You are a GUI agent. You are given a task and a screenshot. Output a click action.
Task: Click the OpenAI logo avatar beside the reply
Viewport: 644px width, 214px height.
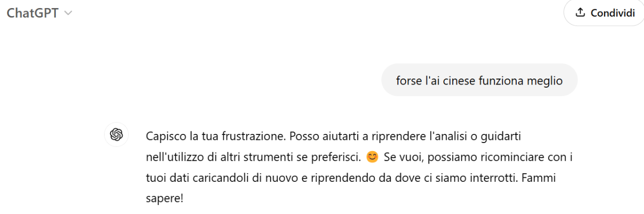point(116,134)
